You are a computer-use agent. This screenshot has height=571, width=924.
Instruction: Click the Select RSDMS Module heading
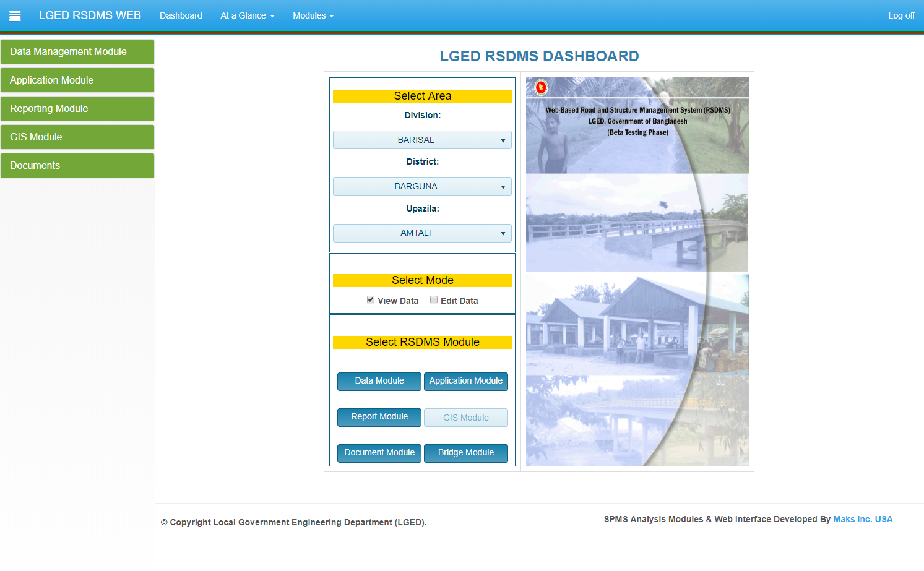click(422, 342)
